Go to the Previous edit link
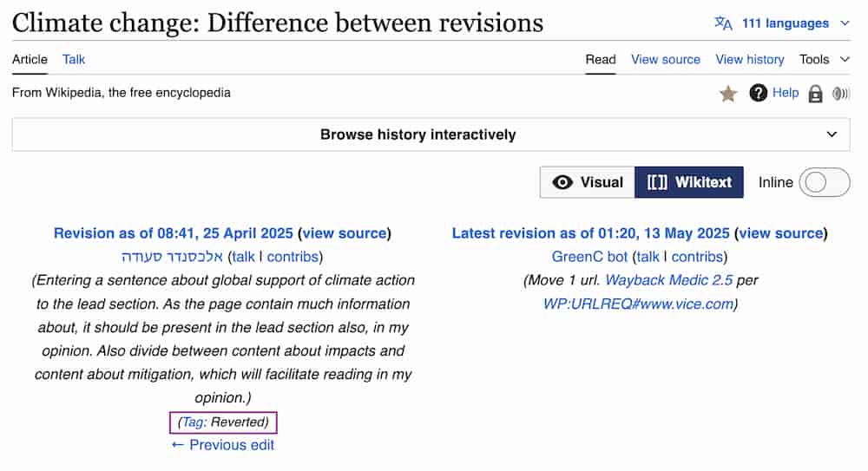This screenshot has height=471, width=868. coord(223,445)
